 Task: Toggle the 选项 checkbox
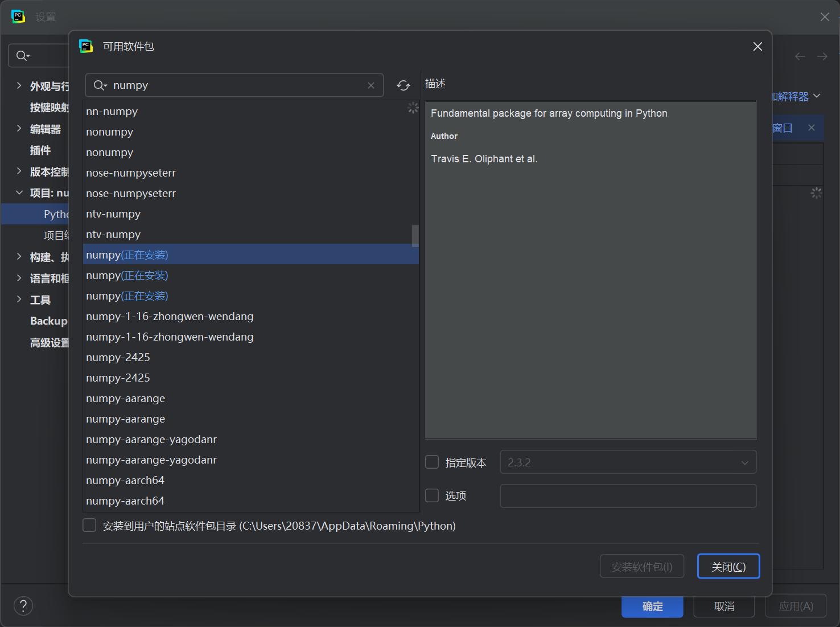point(433,495)
